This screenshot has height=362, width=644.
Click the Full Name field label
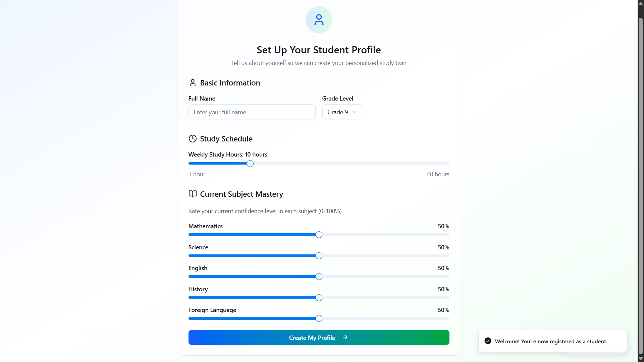tap(202, 99)
